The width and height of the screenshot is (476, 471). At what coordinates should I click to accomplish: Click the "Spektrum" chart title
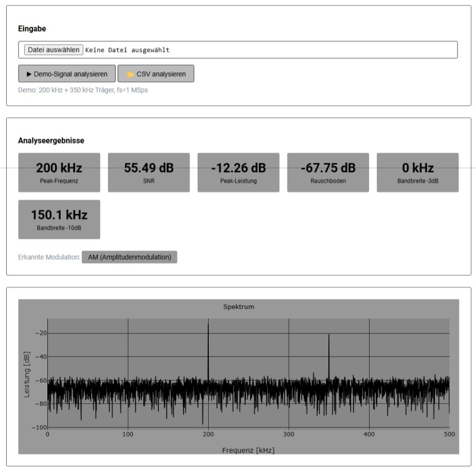point(239,307)
